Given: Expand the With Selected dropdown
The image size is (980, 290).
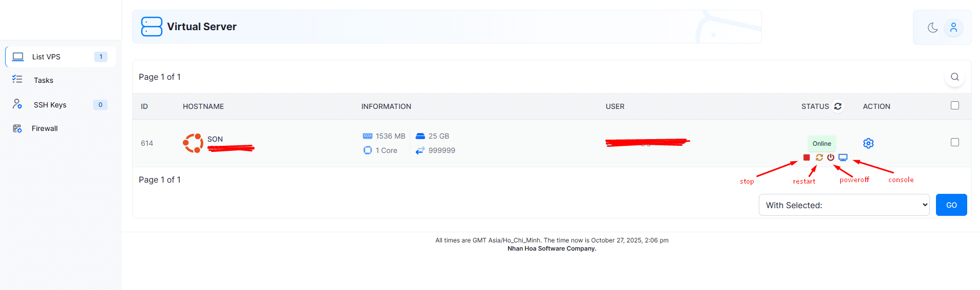Looking at the screenshot, I should click(x=844, y=205).
